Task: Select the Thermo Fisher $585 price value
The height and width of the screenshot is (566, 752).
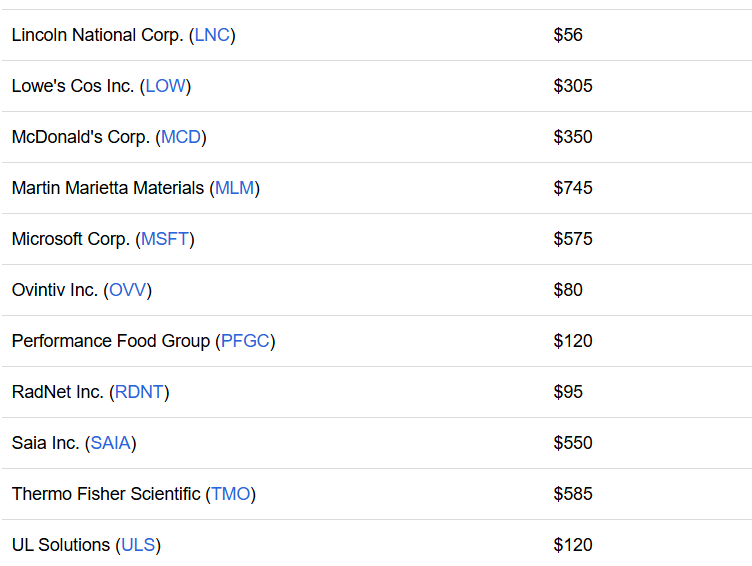Action: [x=573, y=494]
